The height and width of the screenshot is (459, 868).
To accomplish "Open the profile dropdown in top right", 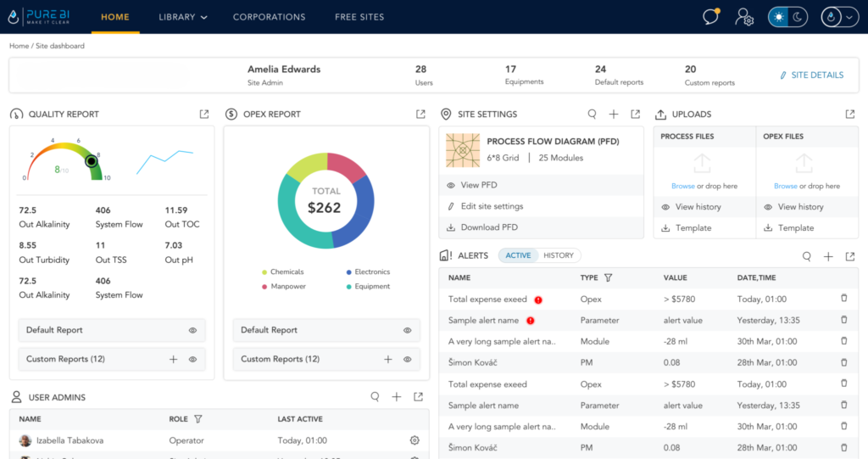I will 839,17.
